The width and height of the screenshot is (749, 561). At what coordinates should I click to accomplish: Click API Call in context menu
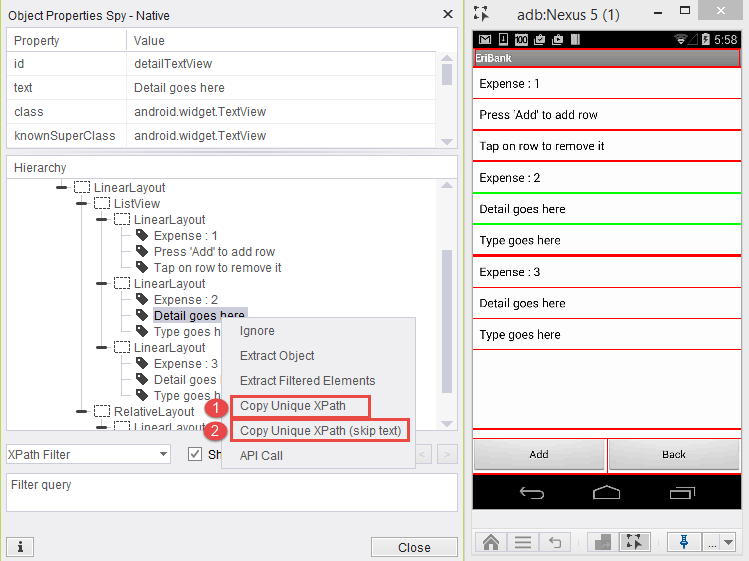[x=262, y=456]
